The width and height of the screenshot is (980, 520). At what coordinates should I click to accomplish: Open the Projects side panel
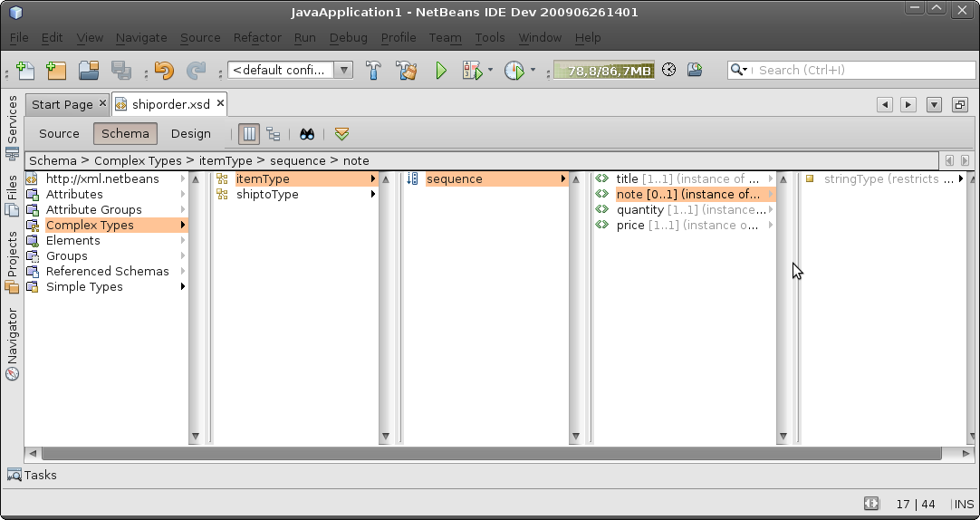tap(12, 262)
